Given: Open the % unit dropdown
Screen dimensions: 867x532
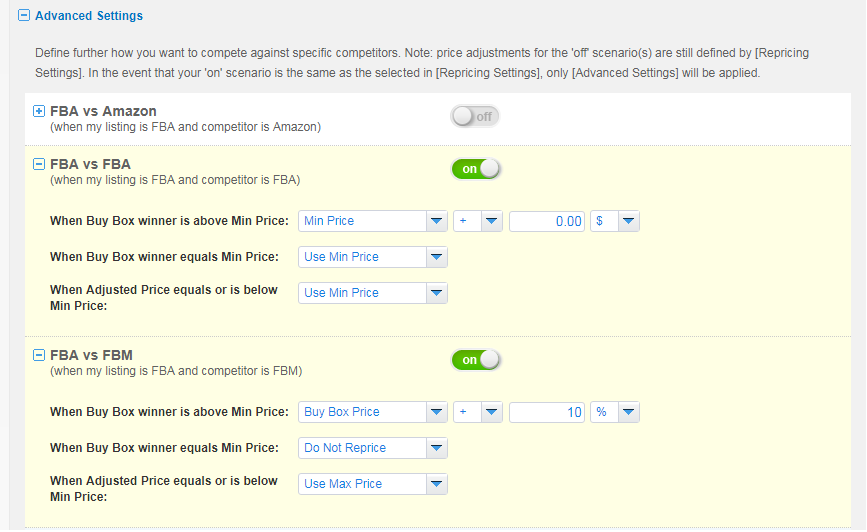Looking at the screenshot, I should point(615,412).
